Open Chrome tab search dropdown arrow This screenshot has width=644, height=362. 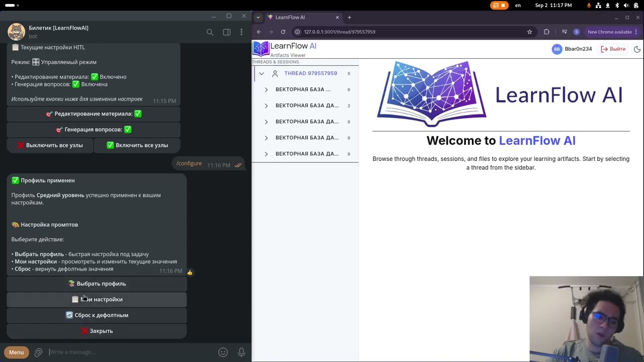(x=258, y=17)
